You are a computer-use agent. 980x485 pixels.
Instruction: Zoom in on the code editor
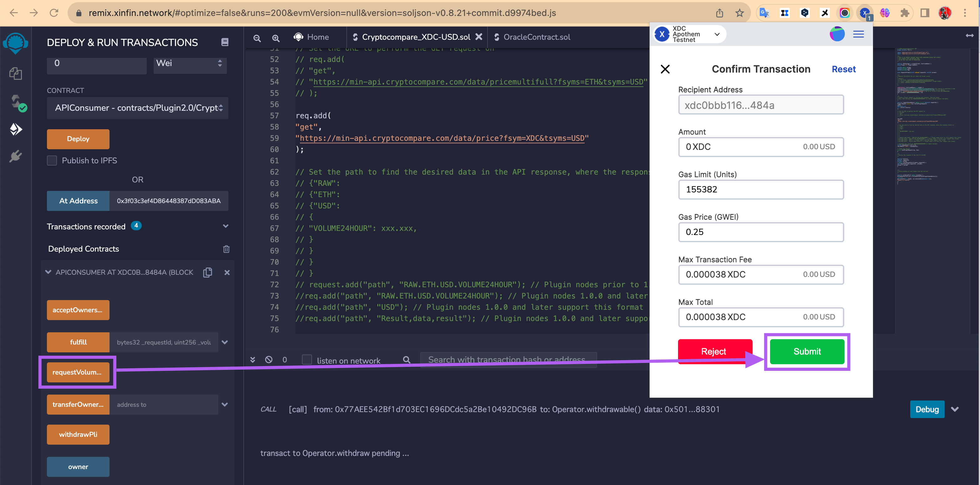pyautogui.click(x=275, y=38)
